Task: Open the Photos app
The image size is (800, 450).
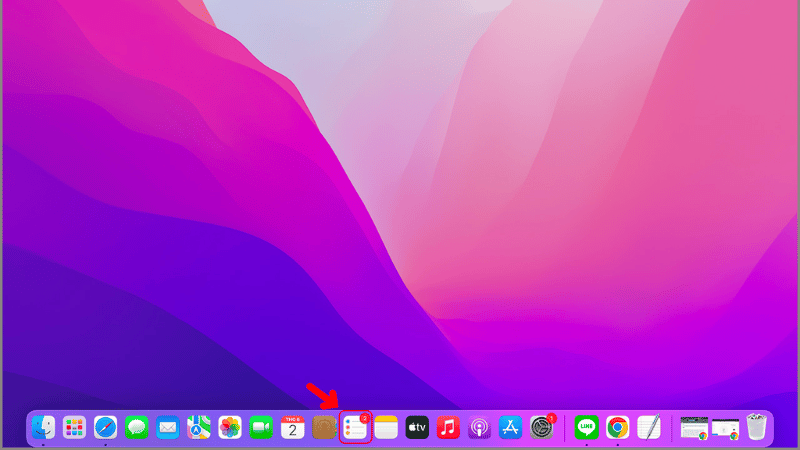Action: pyautogui.click(x=230, y=428)
